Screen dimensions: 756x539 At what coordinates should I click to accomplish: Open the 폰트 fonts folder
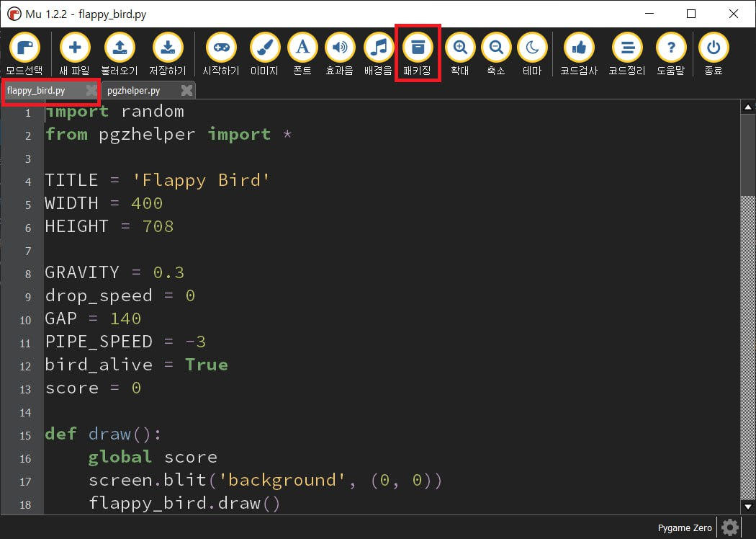[302, 48]
